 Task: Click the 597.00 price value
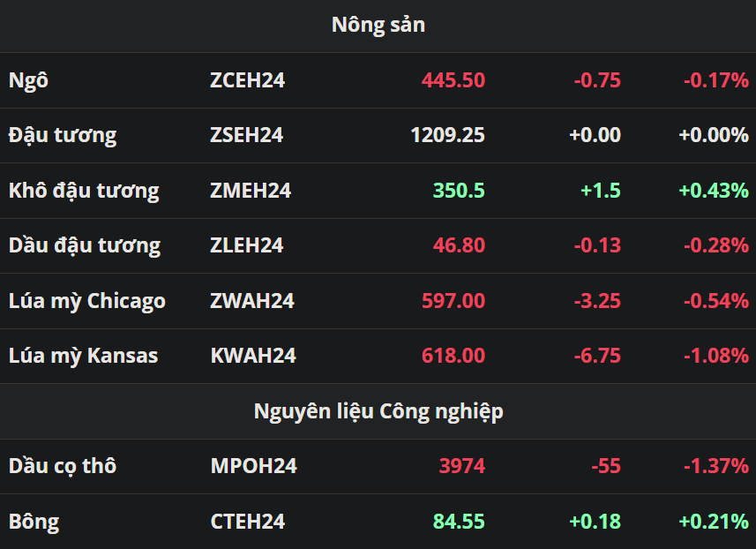point(453,301)
